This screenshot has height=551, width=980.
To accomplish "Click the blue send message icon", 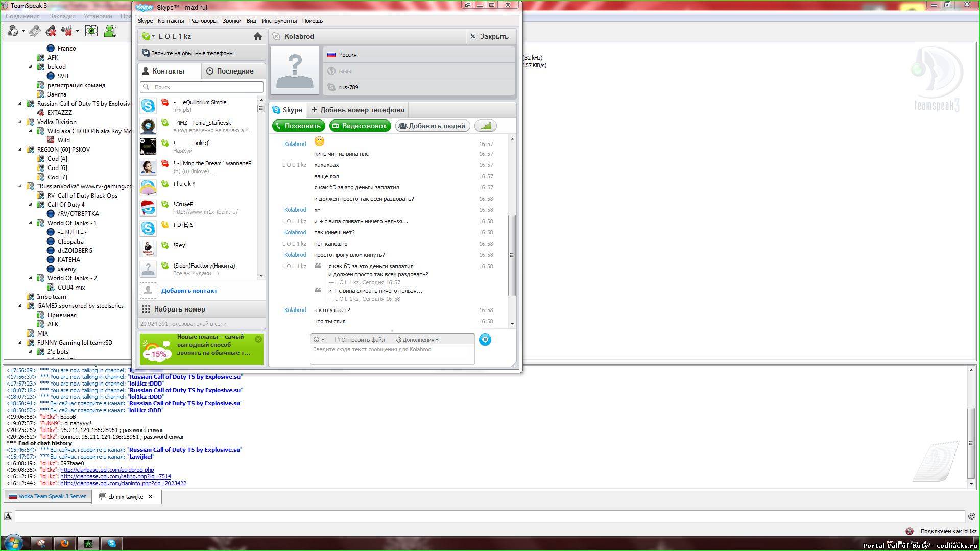I will (x=485, y=340).
